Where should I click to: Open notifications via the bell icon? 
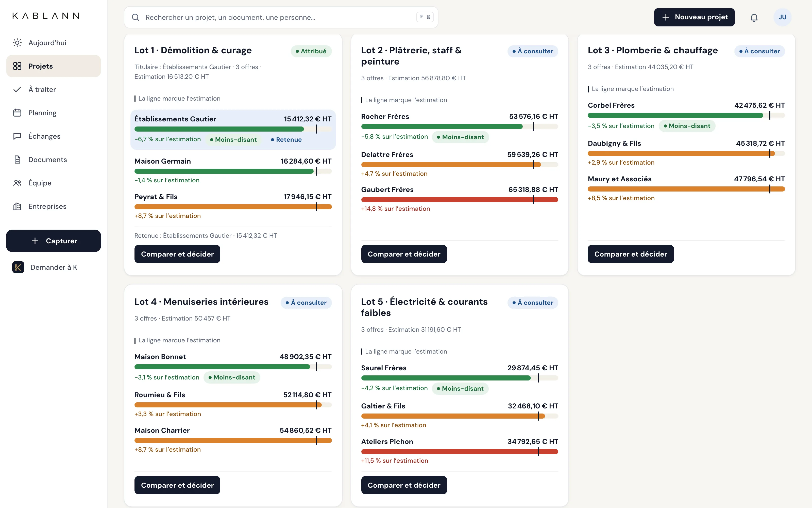pyautogui.click(x=754, y=18)
